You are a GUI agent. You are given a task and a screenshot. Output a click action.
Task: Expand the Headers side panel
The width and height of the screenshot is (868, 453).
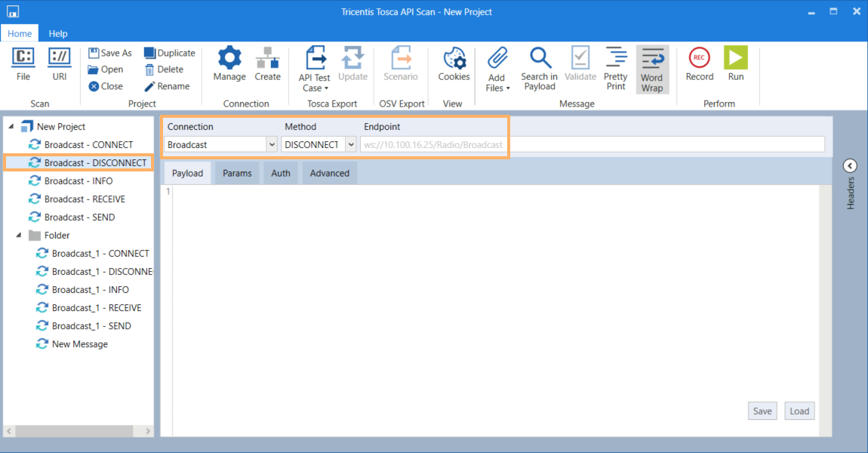pyautogui.click(x=850, y=166)
